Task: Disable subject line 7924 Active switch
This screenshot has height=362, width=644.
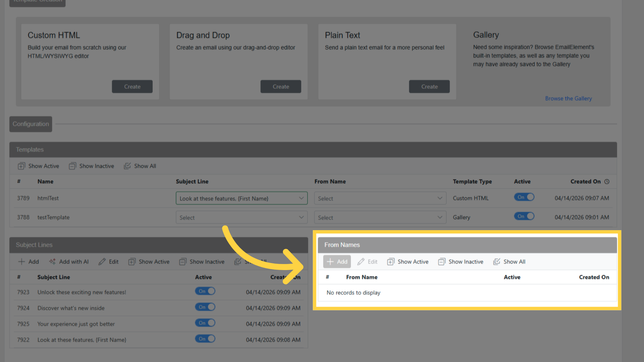Action: (205, 307)
